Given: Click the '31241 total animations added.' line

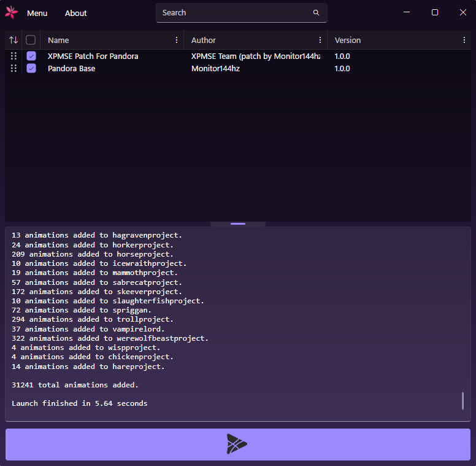Looking at the screenshot, I should click(x=75, y=385).
